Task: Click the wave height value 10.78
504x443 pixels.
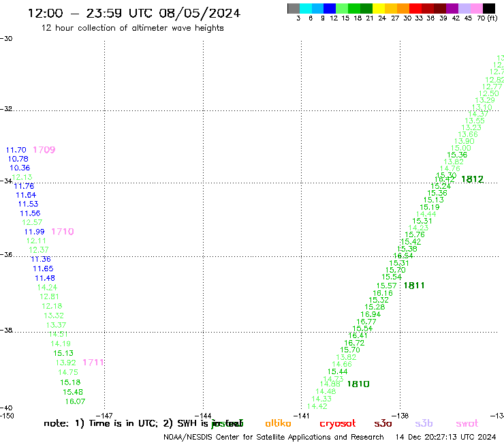Action: [x=18, y=159]
